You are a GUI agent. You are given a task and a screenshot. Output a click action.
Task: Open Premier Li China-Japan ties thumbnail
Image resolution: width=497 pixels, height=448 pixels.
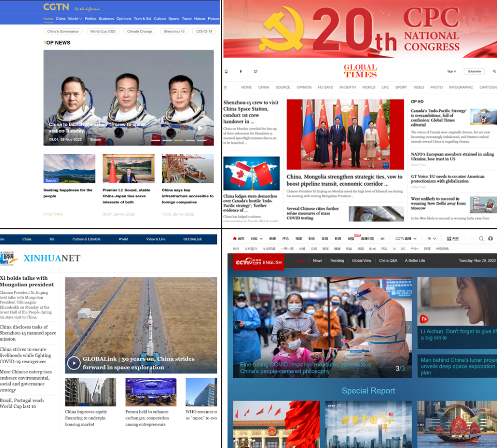[x=129, y=168]
